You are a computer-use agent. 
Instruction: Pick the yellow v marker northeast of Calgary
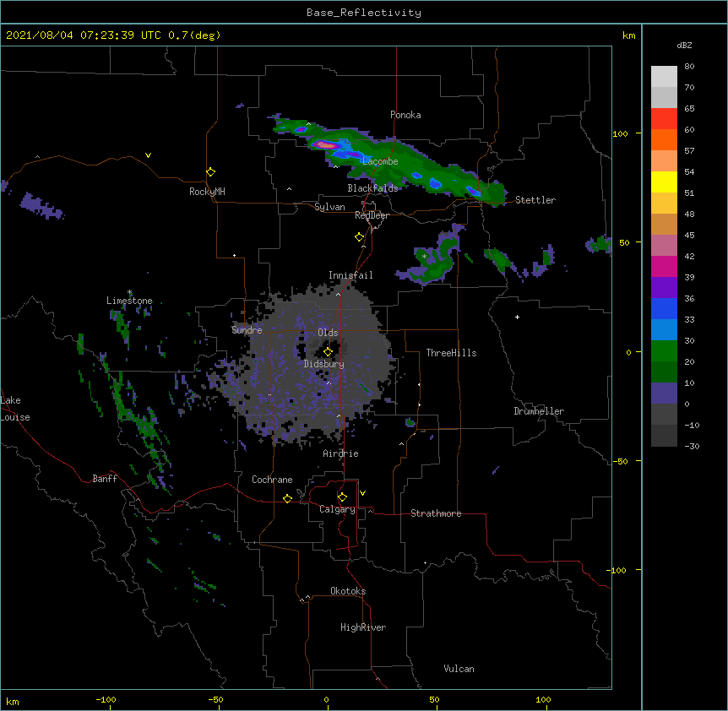click(x=362, y=493)
